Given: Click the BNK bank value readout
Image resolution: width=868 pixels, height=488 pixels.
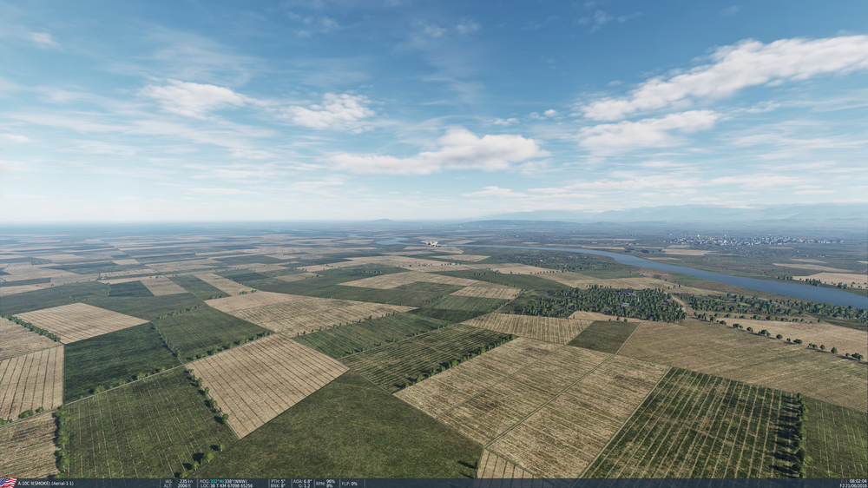Looking at the screenshot, I should tap(279, 485).
